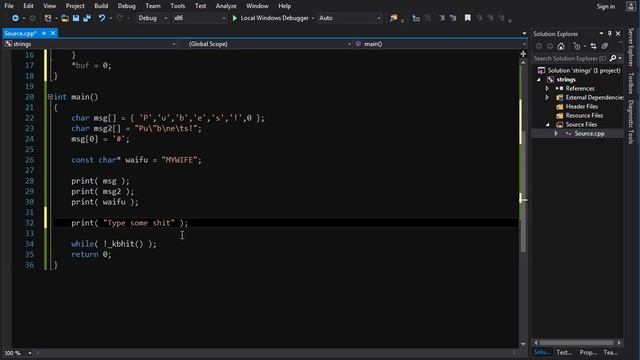Viewport: 640px width, 360px height.
Task: Open the Diagnostic Tools side tab
Action: 631,122
